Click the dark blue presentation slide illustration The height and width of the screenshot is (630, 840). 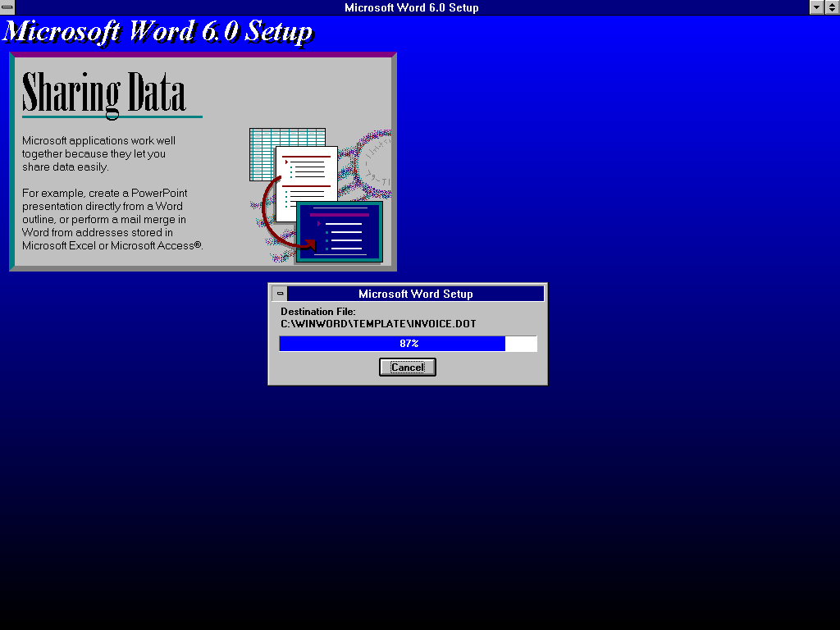coord(340,231)
